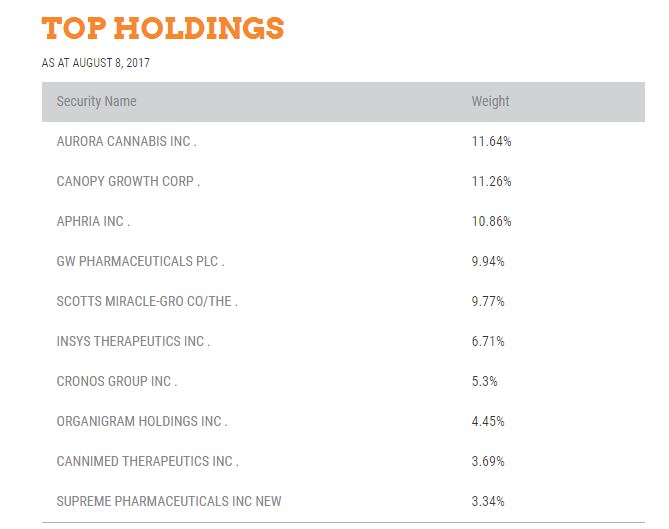Viewport: 669px width, 529px height.
Task: Click Cannimed Therapeutics Inc holding
Action: [x=147, y=462]
